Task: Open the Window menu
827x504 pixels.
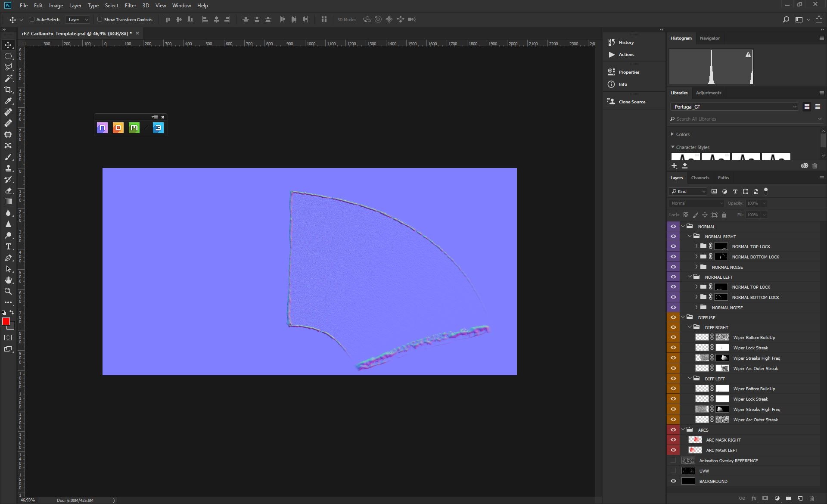Action: point(181,6)
